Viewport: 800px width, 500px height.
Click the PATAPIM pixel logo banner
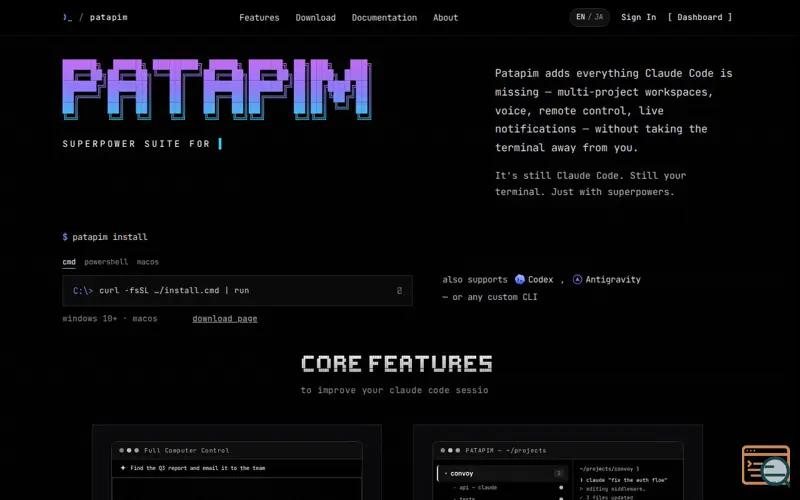point(217,89)
